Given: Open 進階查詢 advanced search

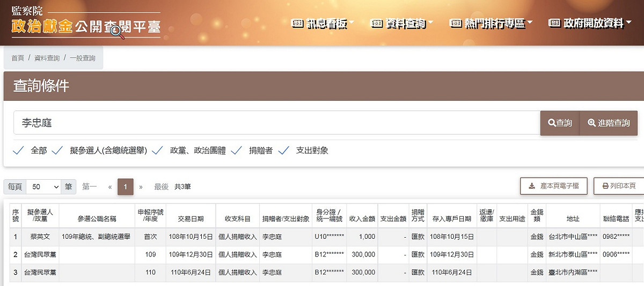Looking at the screenshot, I should coord(609,123).
